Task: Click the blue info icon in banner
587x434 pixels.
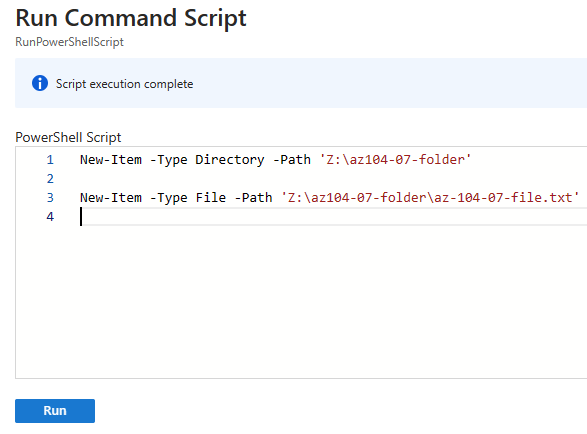Action: pos(40,83)
